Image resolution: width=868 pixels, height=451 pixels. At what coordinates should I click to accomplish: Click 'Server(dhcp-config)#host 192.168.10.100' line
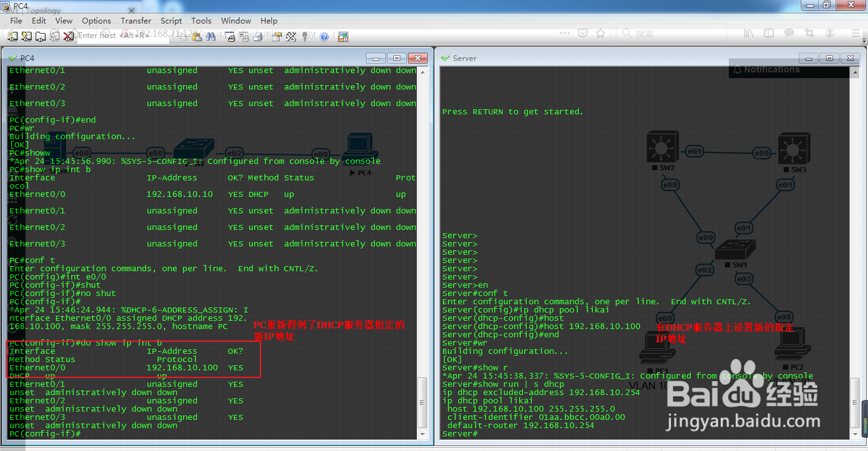(541, 326)
